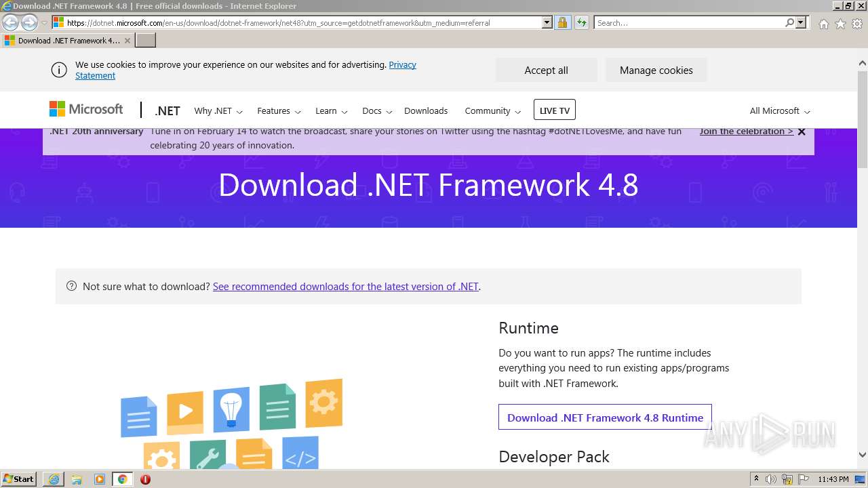Click the LIVE TV button

click(555, 110)
